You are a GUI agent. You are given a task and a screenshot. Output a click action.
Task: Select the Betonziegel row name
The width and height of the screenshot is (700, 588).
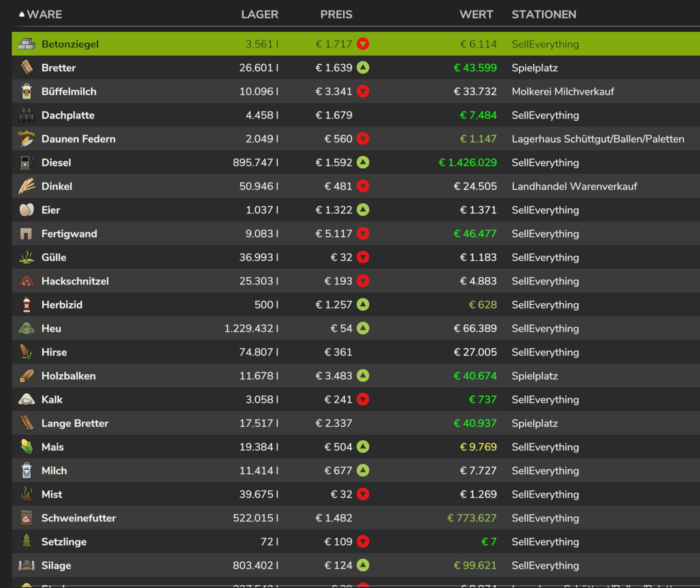click(x=70, y=44)
